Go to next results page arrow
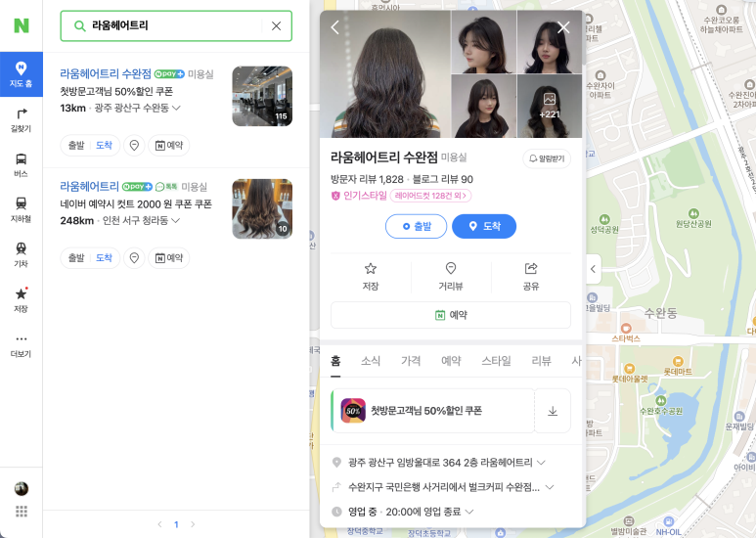756x538 pixels. pos(193,524)
